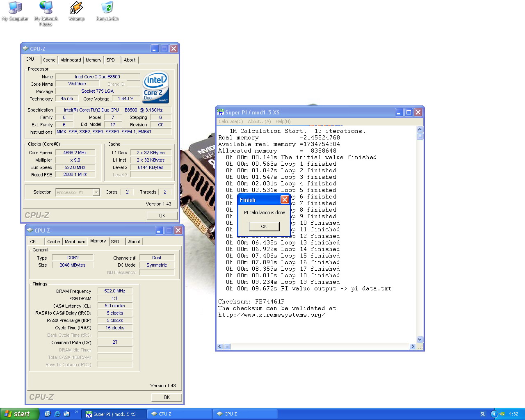Open My Computer desktop icon
The height and width of the screenshot is (420, 525).
(15, 11)
